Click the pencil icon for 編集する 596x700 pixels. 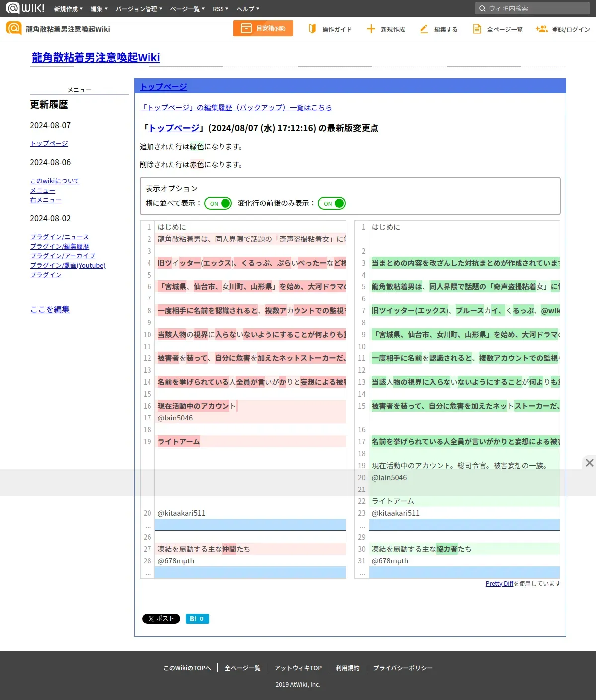click(x=424, y=29)
